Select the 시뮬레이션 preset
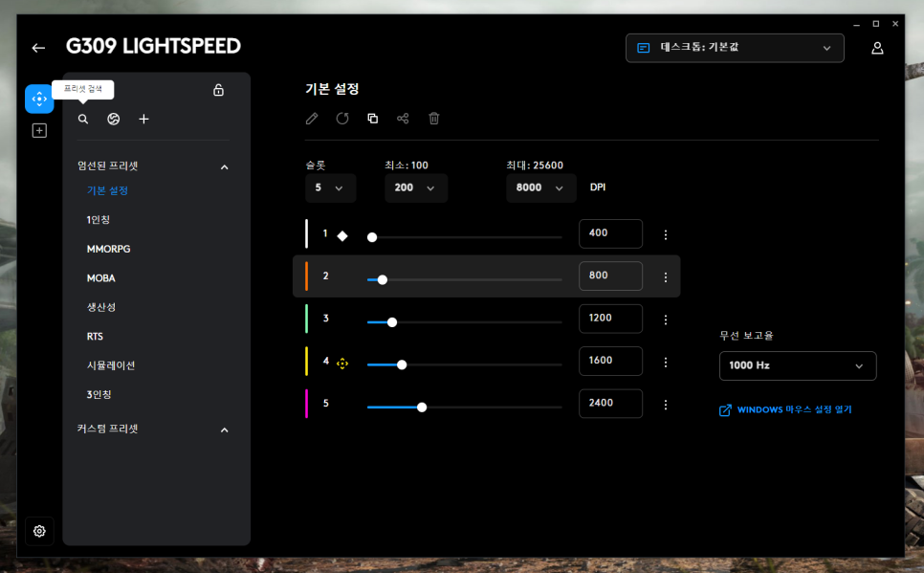924x573 pixels. pos(111,365)
